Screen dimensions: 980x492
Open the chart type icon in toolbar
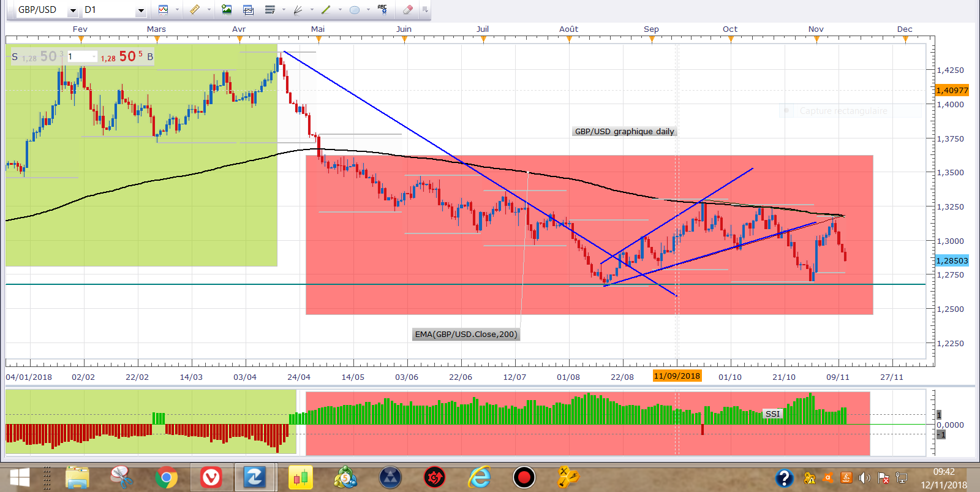[x=163, y=10]
